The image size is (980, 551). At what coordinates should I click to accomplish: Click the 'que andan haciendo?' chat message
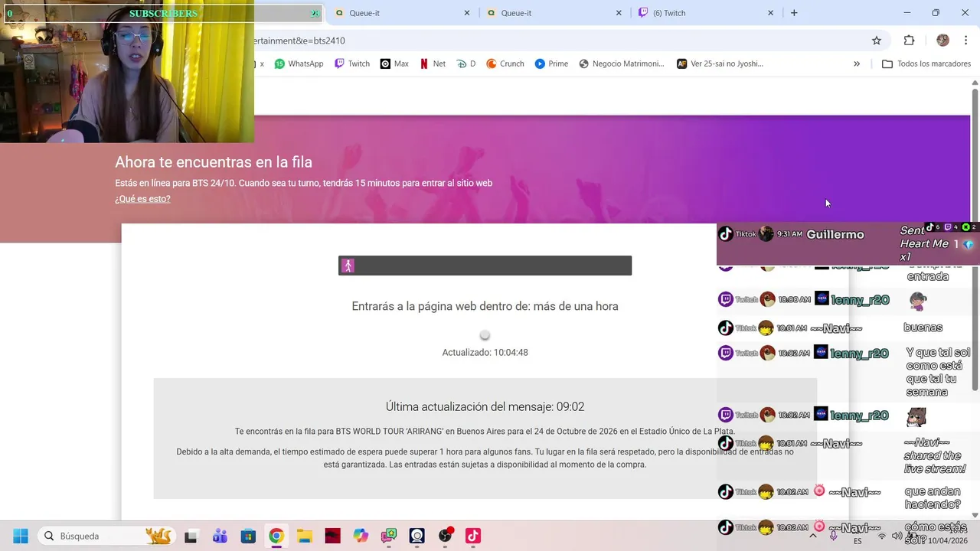pos(933,498)
